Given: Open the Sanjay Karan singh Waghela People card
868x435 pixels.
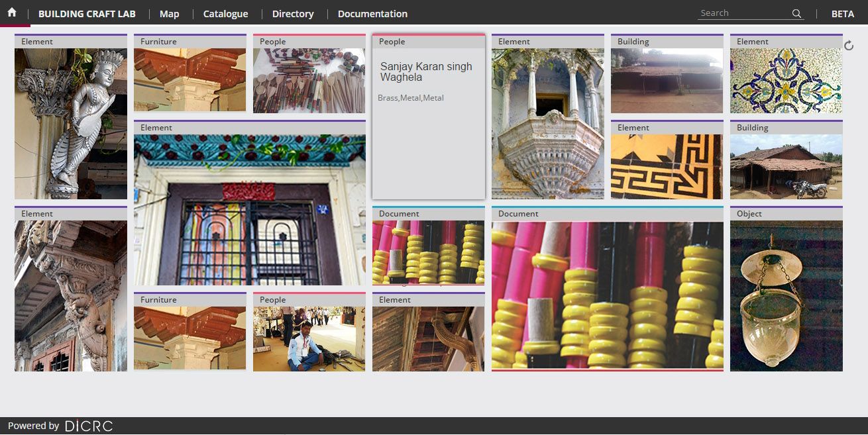Looking at the screenshot, I should click(x=428, y=116).
